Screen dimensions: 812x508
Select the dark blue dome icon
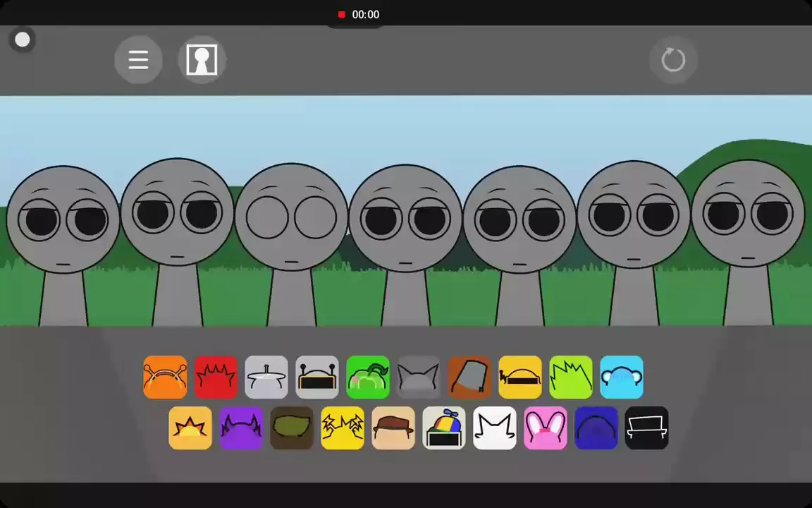pyautogui.click(x=596, y=428)
